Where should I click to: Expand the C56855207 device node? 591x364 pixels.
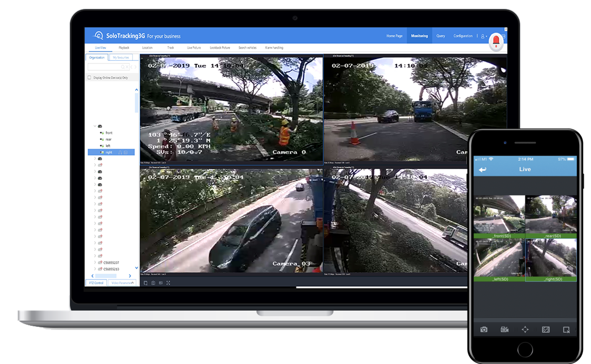click(x=95, y=263)
